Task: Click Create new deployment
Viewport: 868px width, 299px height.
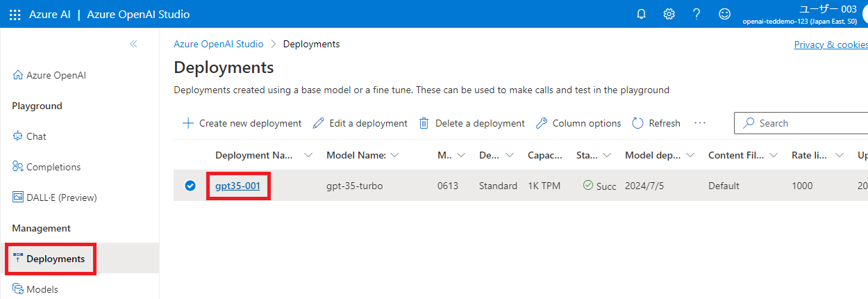Action: click(x=242, y=123)
